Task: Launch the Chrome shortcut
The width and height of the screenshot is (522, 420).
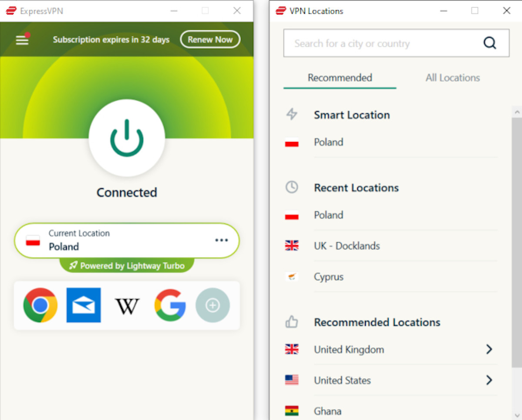Action: pyautogui.click(x=40, y=305)
